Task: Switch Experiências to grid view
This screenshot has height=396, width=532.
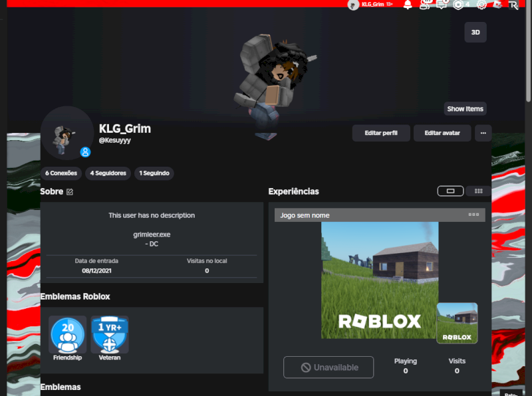Action: pos(478,191)
